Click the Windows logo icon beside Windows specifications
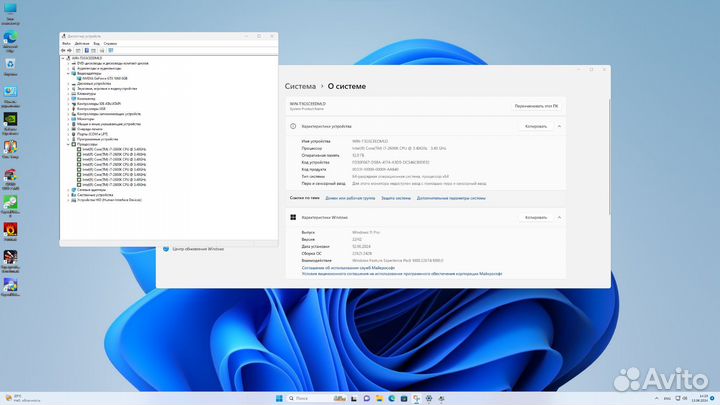 coord(293,217)
